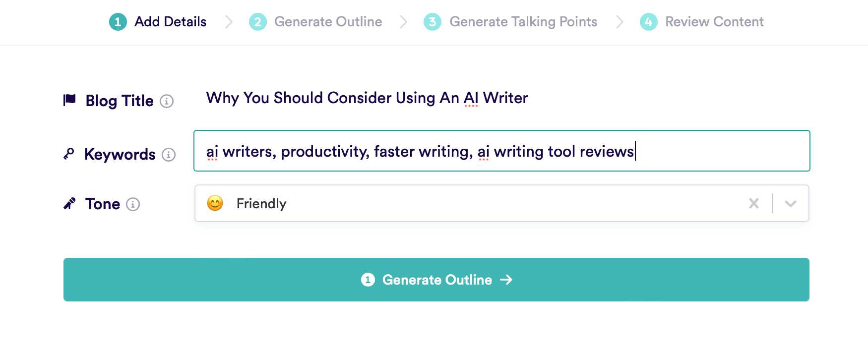Click the Tone info icon

pyautogui.click(x=133, y=204)
